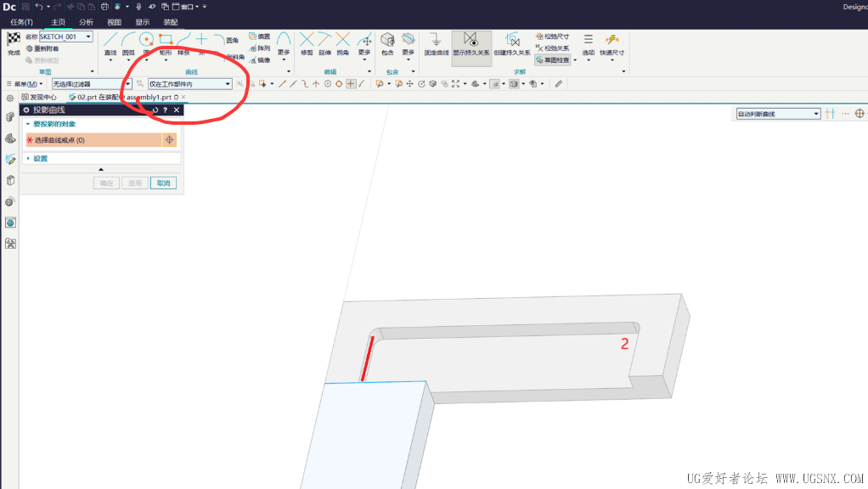Click the Fillet (圆角) tool

pyautogui.click(x=227, y=40)
